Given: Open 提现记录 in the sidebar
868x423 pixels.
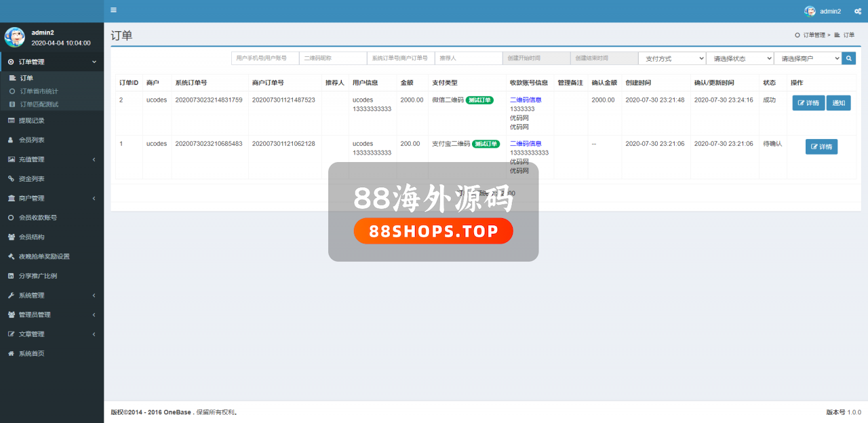Looking at the screenshot, I should click(x=31, y=121).
